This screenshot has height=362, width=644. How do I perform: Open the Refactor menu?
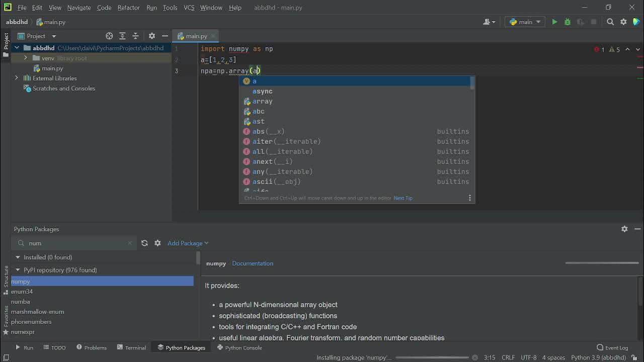click(x=128, y=8)
